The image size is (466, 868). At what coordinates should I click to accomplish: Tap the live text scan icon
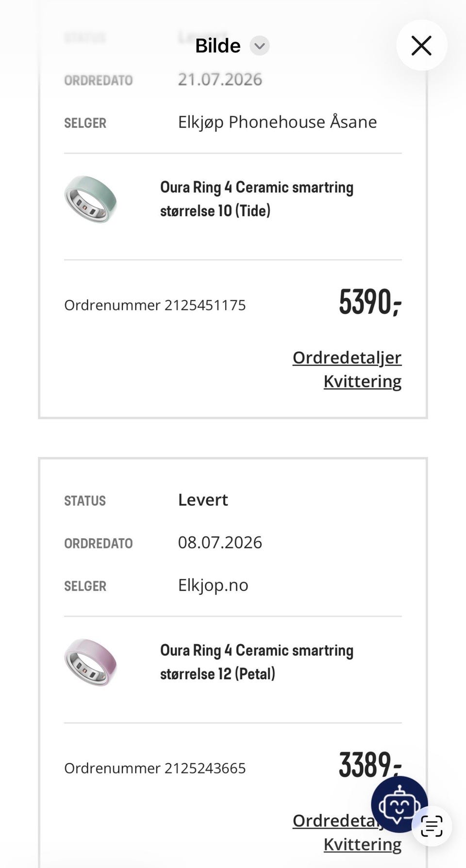coord(432,826)
